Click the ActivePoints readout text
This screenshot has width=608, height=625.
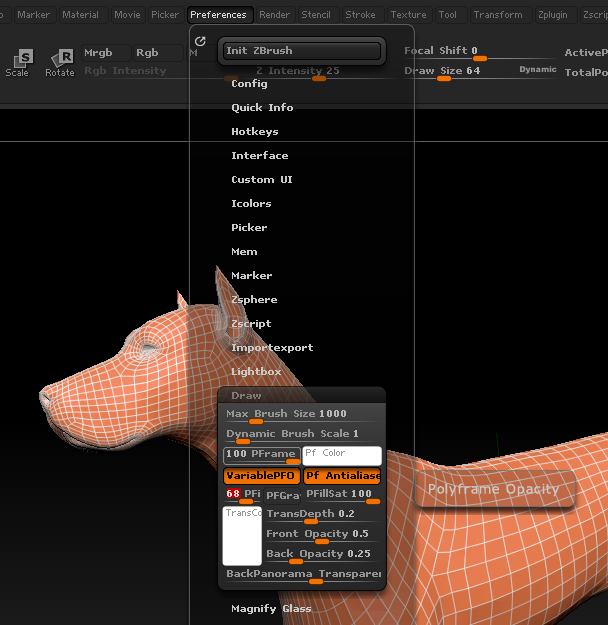pos(586,53)
